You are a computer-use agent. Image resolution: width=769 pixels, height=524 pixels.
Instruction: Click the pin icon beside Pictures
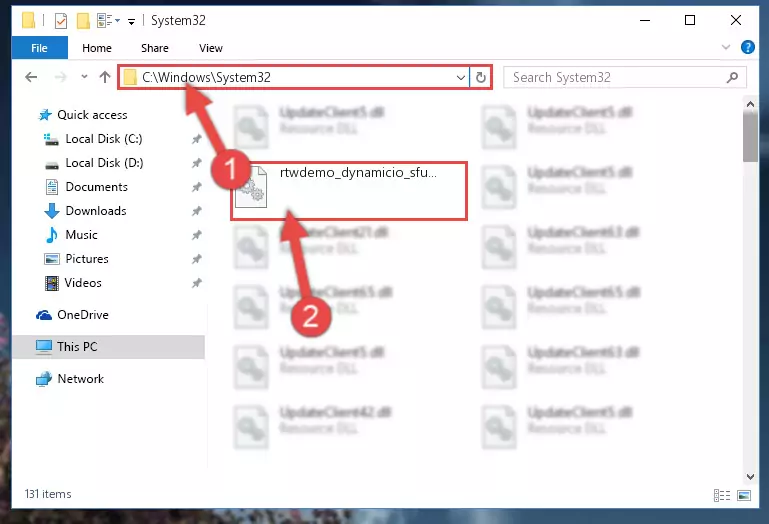coord(197,259)
